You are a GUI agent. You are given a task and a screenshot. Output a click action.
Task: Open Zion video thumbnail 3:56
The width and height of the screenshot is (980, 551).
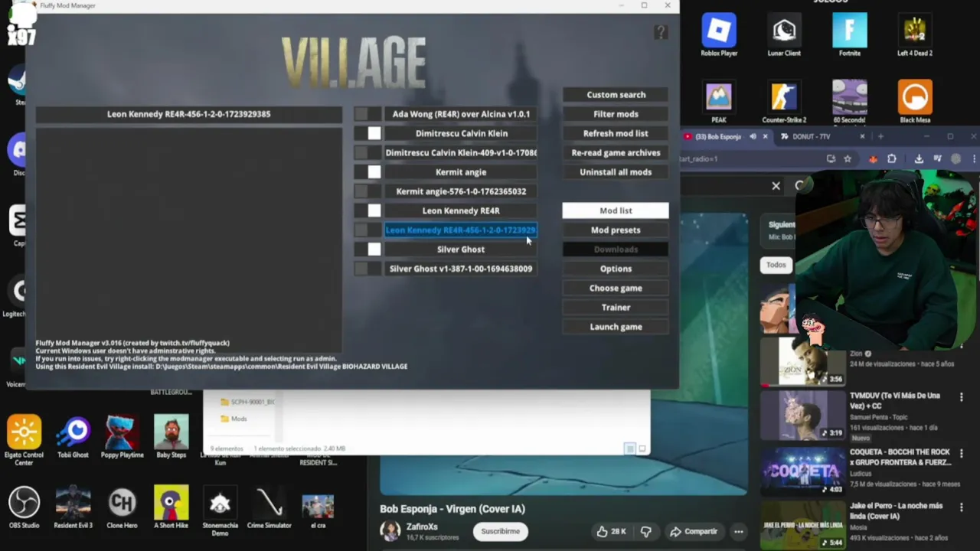tap(802, 363)
